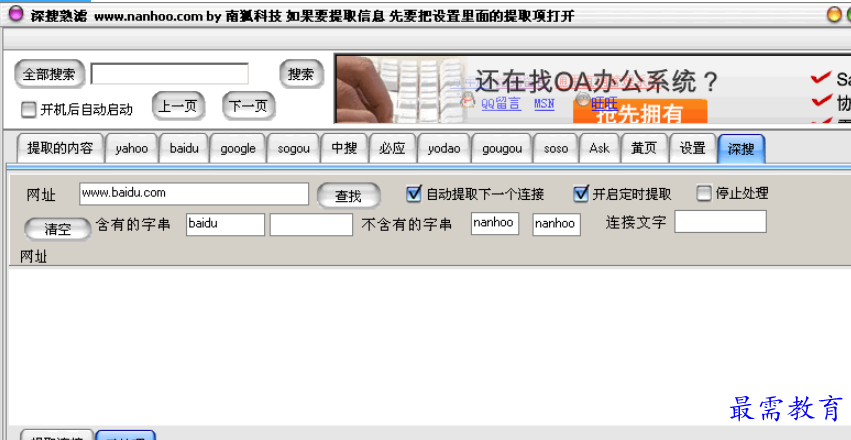Click the empty second 含有的字串 field
This screenshot has height=440, width=851.
(312, 225)
